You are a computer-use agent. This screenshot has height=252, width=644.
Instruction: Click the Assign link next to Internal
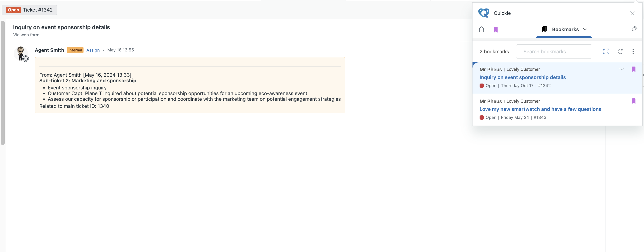[93, 50]
